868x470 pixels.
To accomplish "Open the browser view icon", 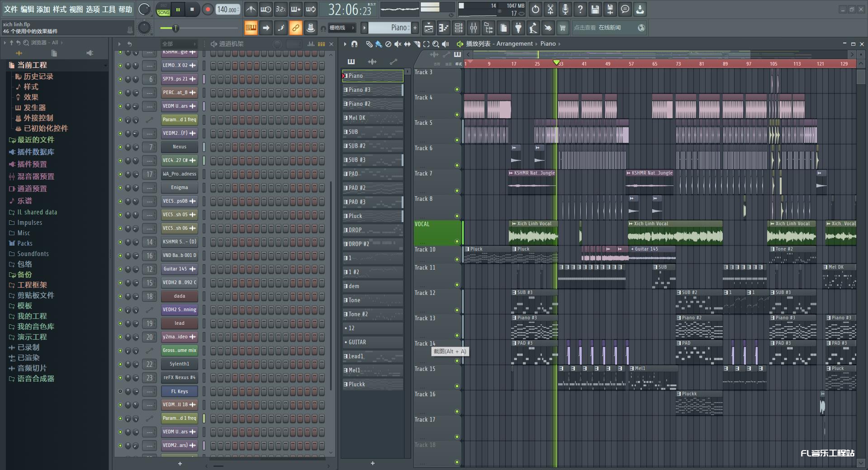I will 489,28.
